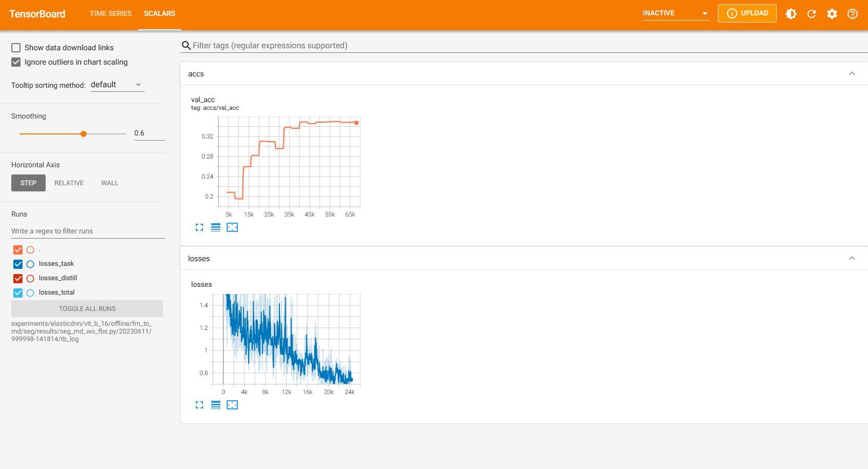This screenshot has width=868, height=469.
Task: Open the INACTIVE plugin dropdown
Action: tap(675, 13)
